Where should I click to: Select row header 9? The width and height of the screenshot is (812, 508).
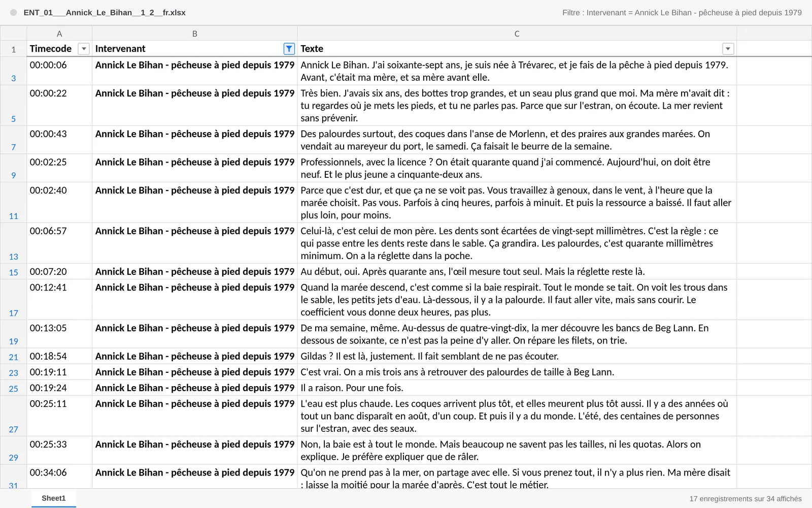tap(14, 168)
